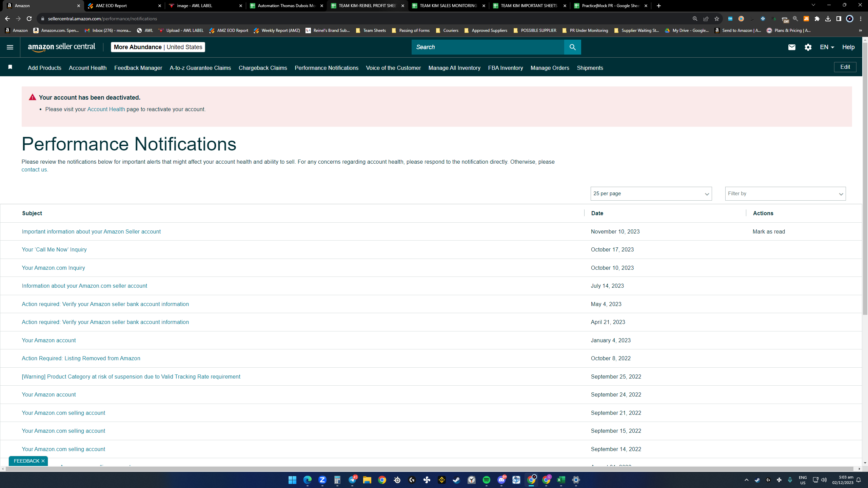Open the Chrome downloads icon
Image resolution: width=868 pixels, height=488 pixels.
828,19
